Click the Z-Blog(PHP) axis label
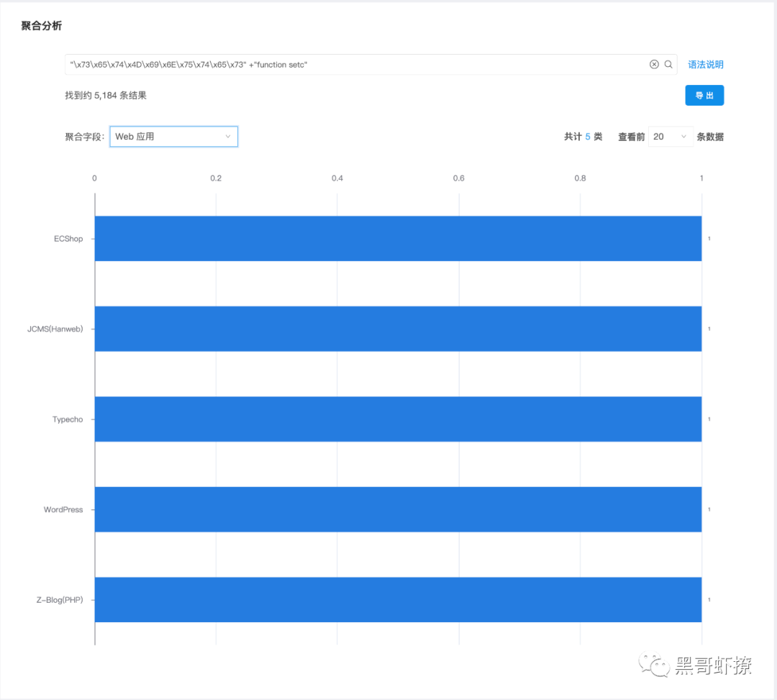Image resolution: width=777 pixels, height=700 pixels. pos(60,600)
